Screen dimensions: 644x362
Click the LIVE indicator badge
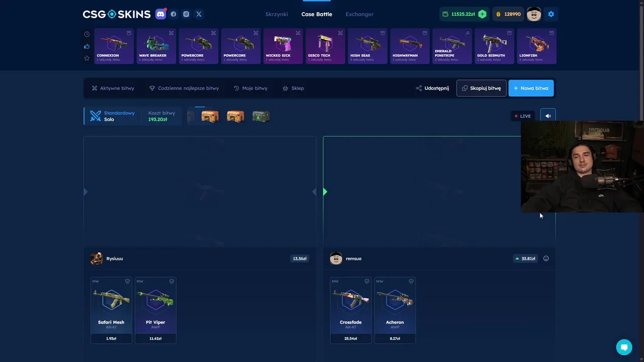coord(523,116)
